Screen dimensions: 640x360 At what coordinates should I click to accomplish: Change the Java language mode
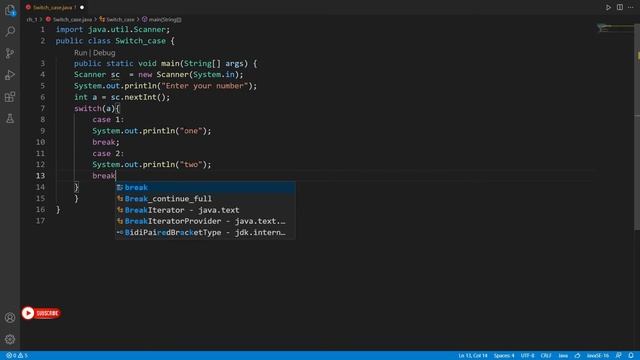(563, 356)
